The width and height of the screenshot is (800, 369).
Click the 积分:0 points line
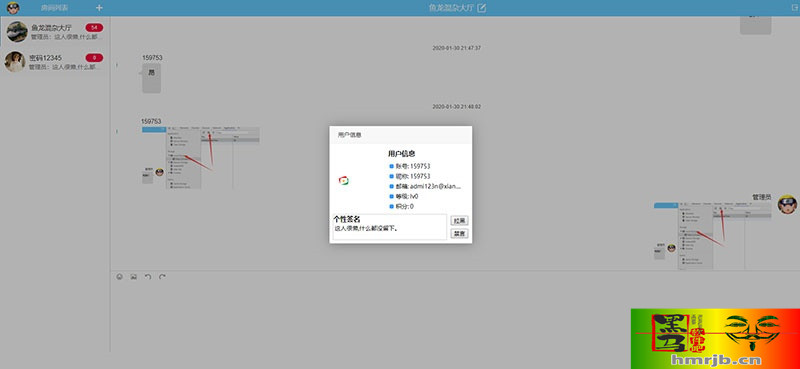coord(402,207)
